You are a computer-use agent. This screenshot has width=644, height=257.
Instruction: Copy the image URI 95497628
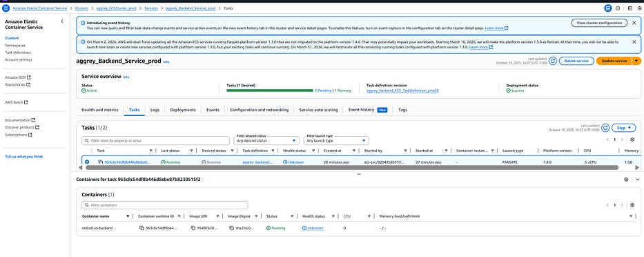pyautogui.click(x=193, y=228)
